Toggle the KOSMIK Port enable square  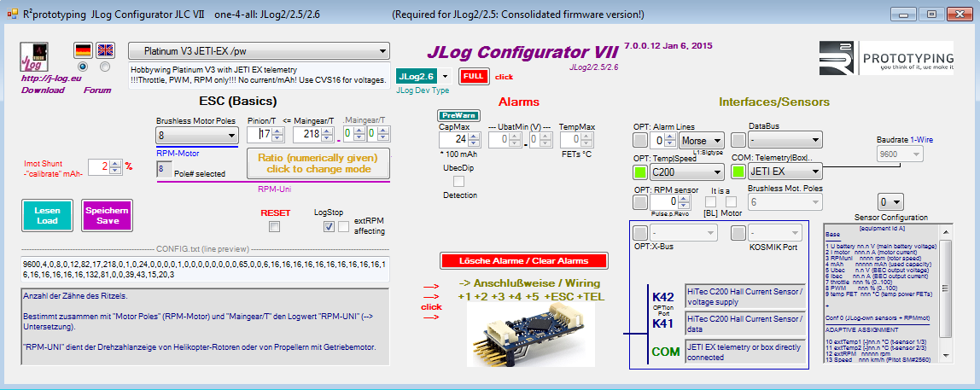(x=738, y=233)
